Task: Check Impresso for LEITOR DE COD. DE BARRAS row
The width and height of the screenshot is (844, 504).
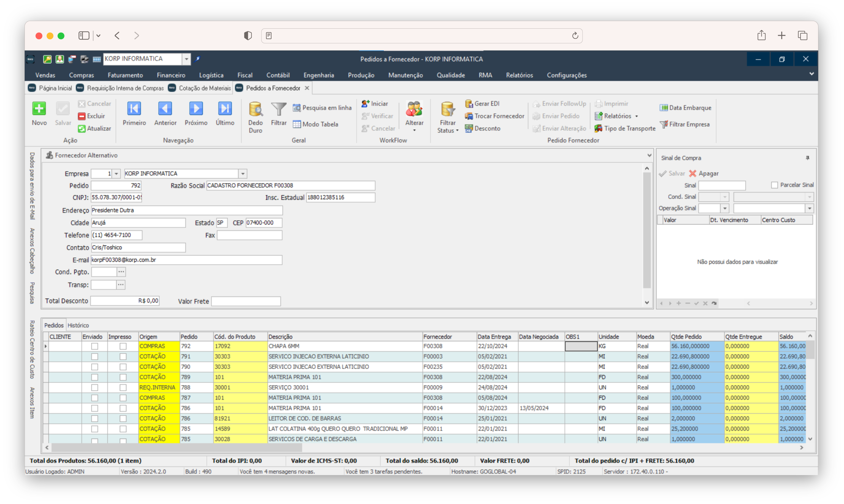Action: (123, 419)
